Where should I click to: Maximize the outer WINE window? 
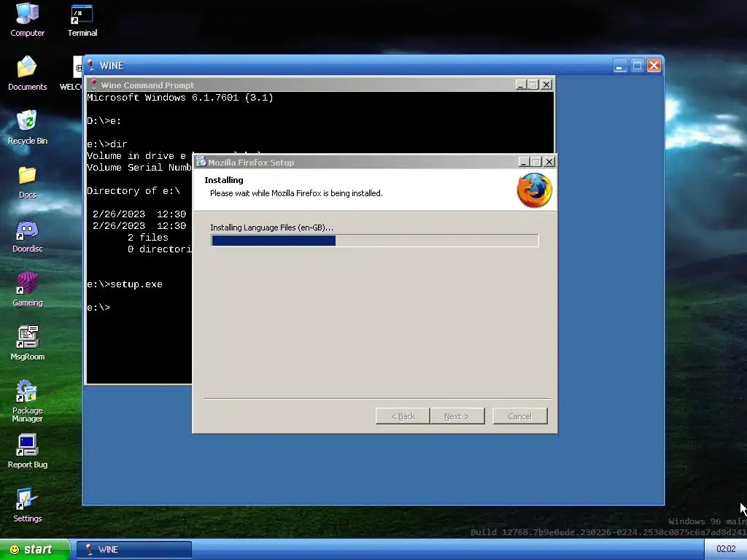pos(637,65)
